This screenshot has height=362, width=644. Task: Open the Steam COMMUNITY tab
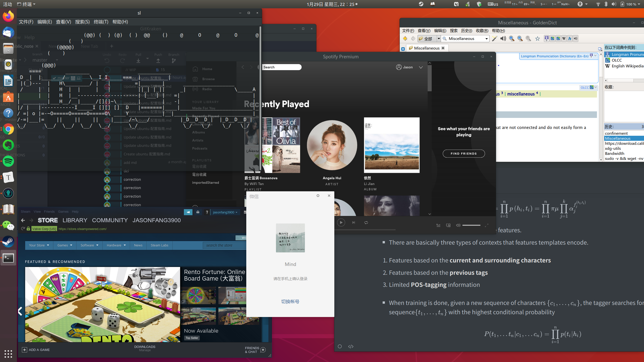click(110, 220)
